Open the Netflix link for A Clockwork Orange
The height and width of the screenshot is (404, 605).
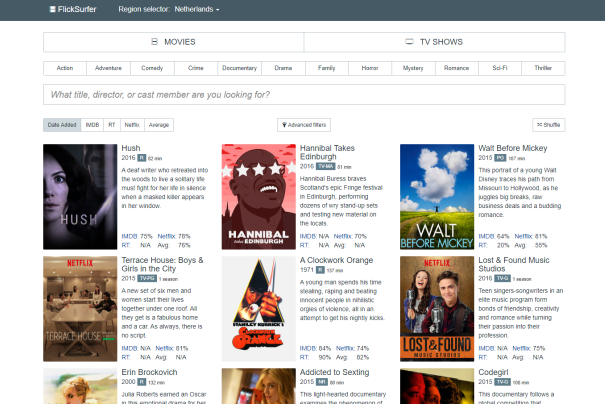(345, 348)
